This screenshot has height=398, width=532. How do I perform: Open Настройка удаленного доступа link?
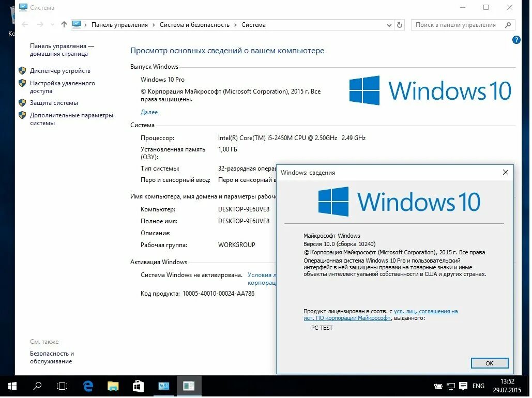63,87
